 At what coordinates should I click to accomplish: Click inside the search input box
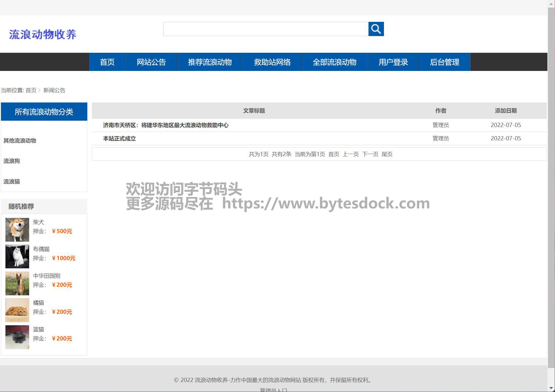click(265, 29)
